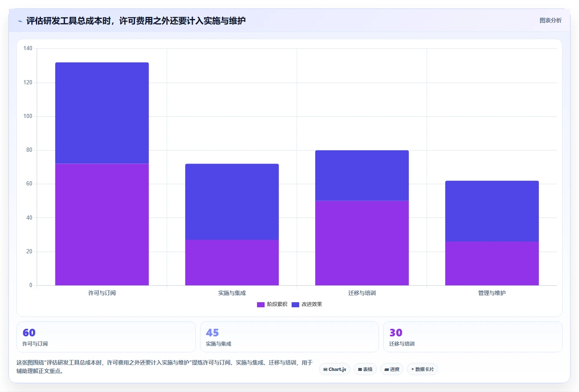The height and width of the screenshot is (392, 579).
Task: Click the purple 阶段累积 bar for 管理与维护
Action: pyautogui.click(x=492, y=263)
